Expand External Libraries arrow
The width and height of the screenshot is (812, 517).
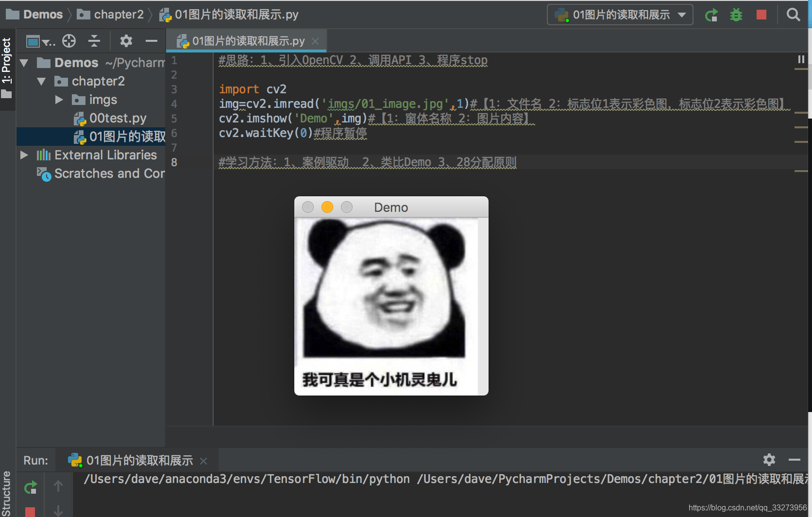[24, 155]
